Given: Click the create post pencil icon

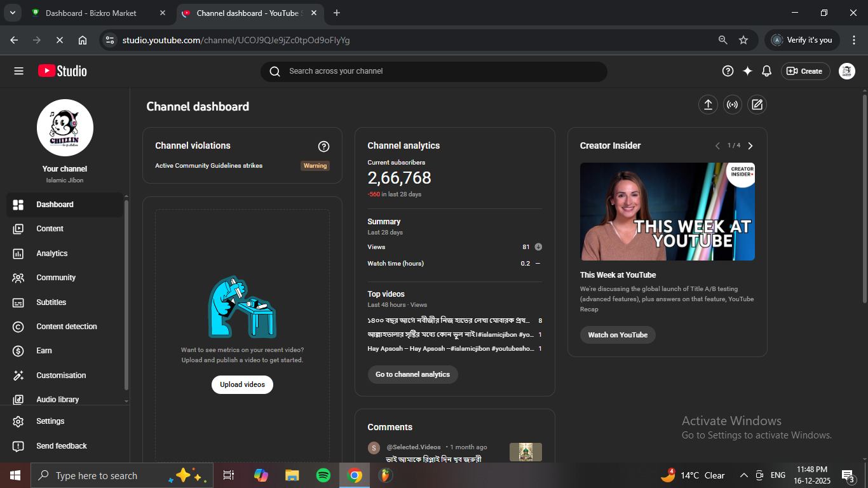Looking at the screenshot, I should (757, 105).
